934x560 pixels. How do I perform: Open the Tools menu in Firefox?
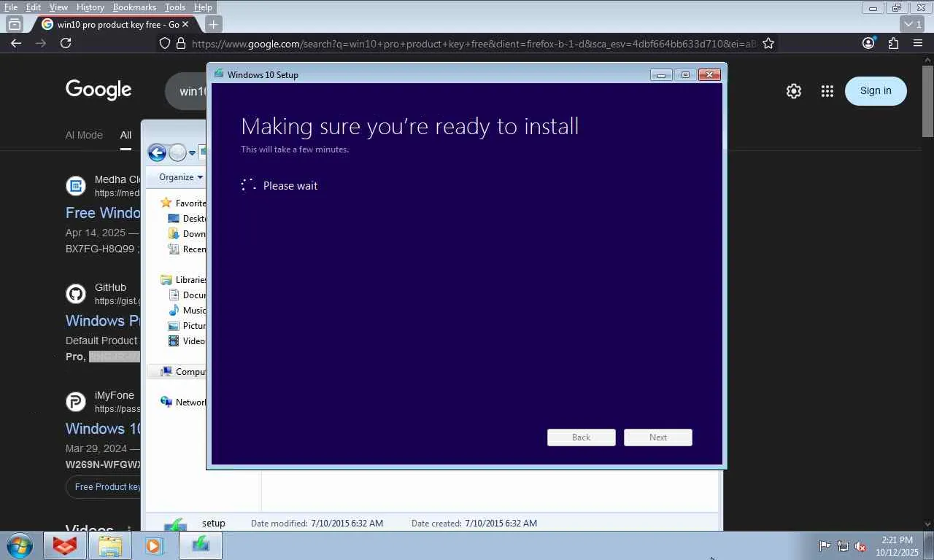click(175, 7)
